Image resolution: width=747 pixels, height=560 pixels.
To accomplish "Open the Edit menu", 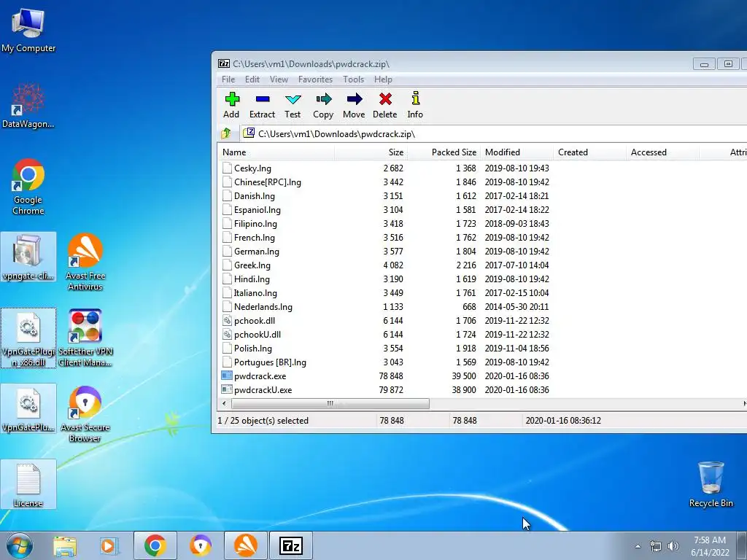I will point(252,79).
